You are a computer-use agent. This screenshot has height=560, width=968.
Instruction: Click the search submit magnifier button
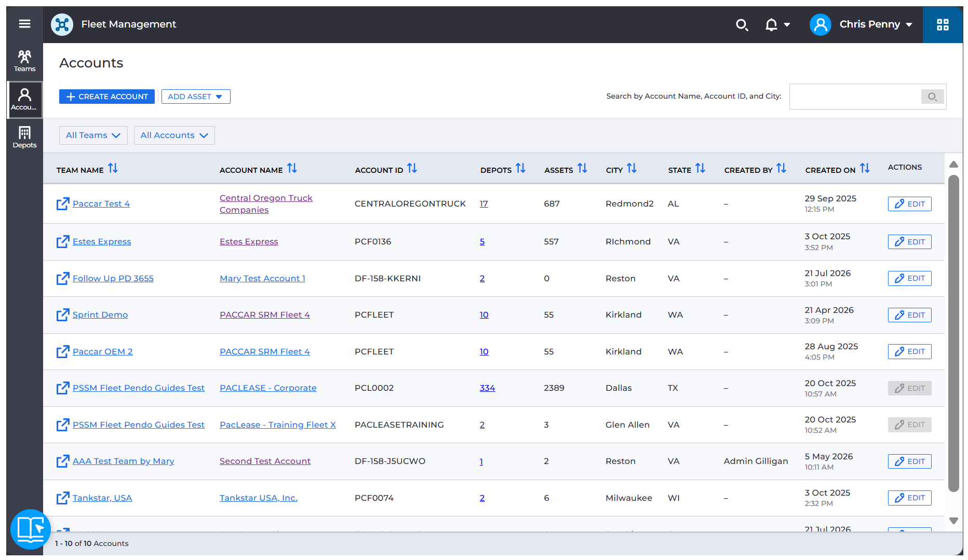[932, 97]
